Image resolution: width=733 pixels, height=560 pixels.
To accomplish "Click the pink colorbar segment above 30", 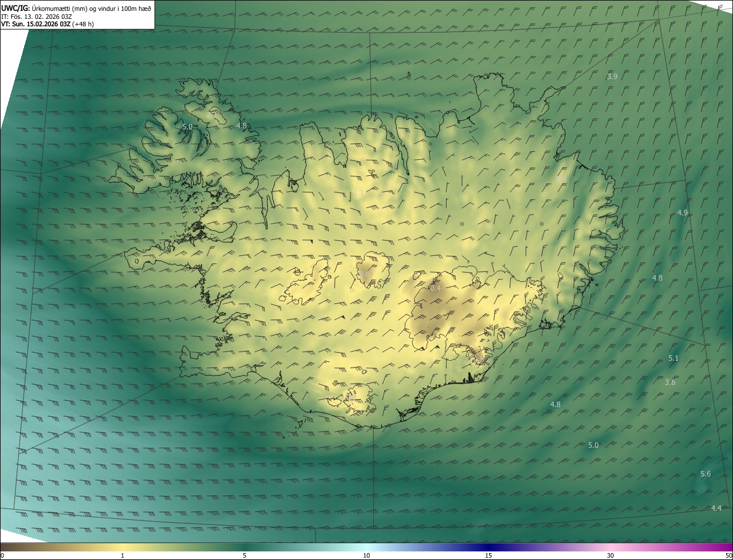I will click(610, 547).
